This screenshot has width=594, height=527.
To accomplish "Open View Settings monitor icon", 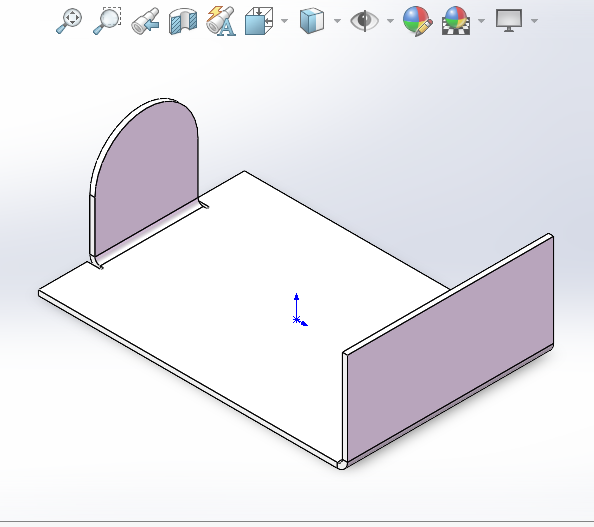I will coord(509,21).
